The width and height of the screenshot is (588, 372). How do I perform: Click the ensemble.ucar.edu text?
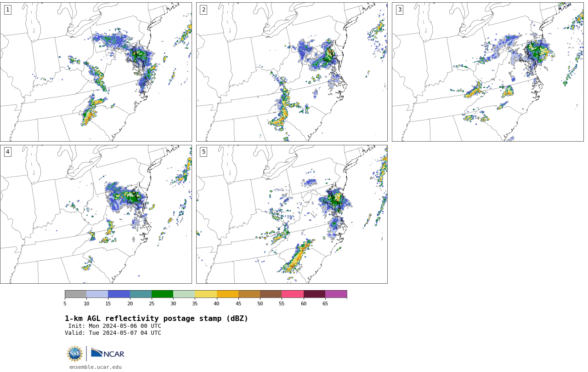coord(96,367)
